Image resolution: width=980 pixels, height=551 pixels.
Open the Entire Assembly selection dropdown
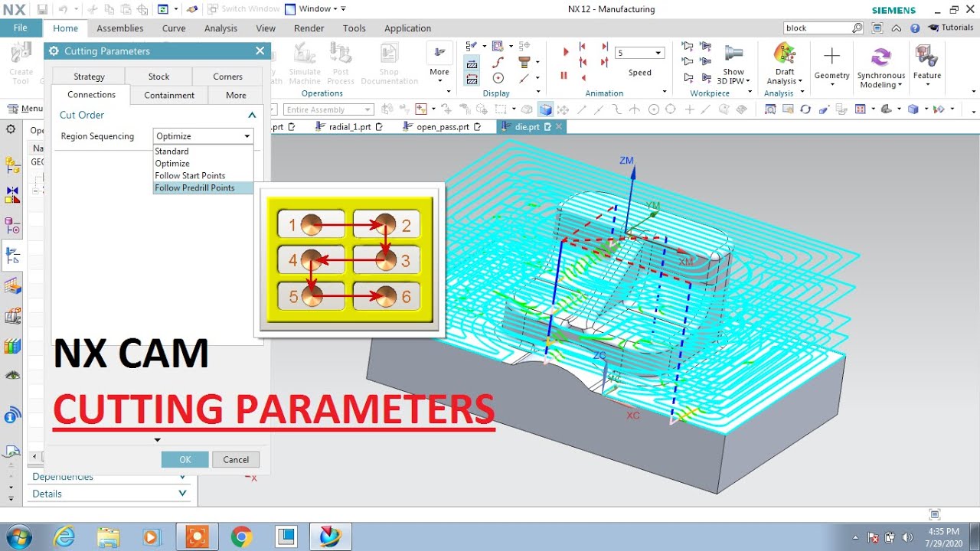coord(328,109)
